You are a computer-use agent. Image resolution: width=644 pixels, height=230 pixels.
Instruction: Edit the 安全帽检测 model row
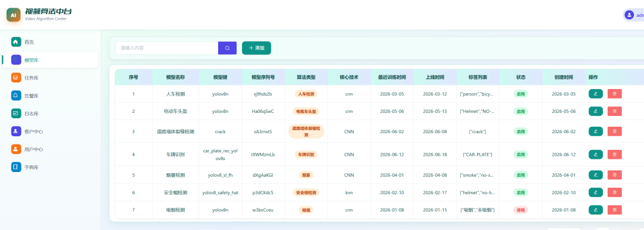click(596, 192)
